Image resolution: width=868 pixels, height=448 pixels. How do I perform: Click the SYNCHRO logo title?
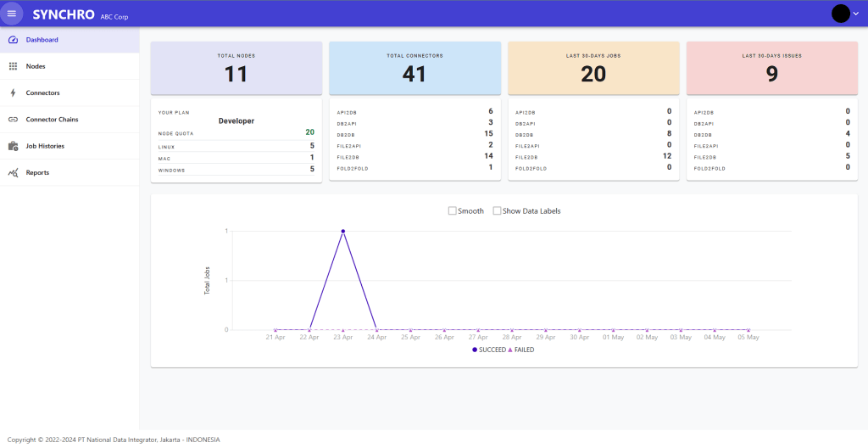tap(64, 15)
